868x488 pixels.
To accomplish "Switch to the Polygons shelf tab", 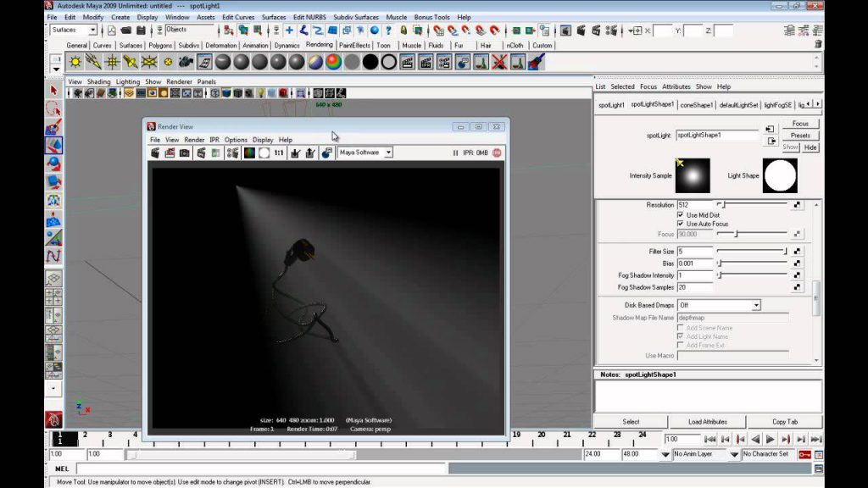I will (160, 46).
